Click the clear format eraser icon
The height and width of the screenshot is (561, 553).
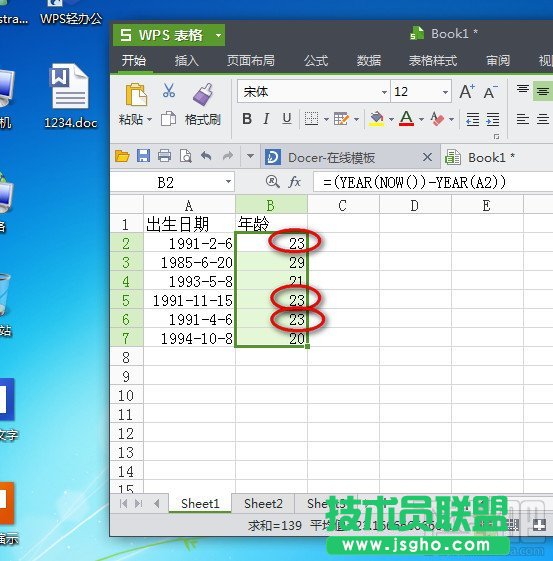coord(437,119)
